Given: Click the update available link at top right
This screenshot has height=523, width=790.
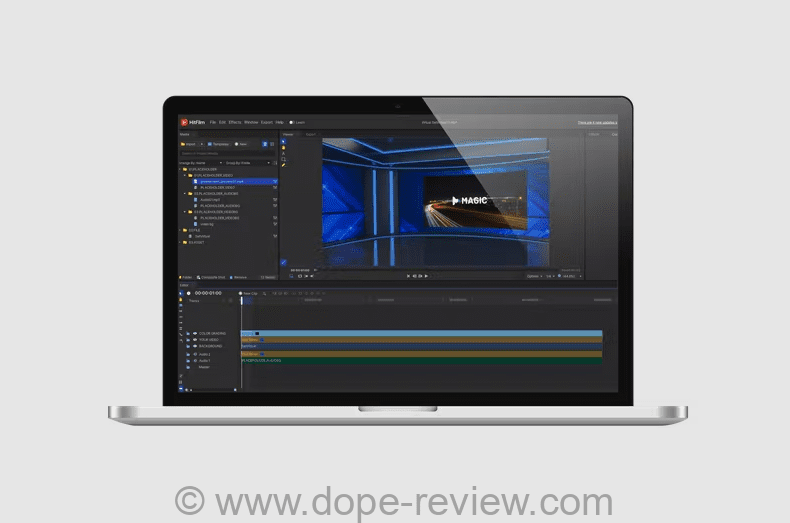Looking at the screenshot, I should click(597, 122).
